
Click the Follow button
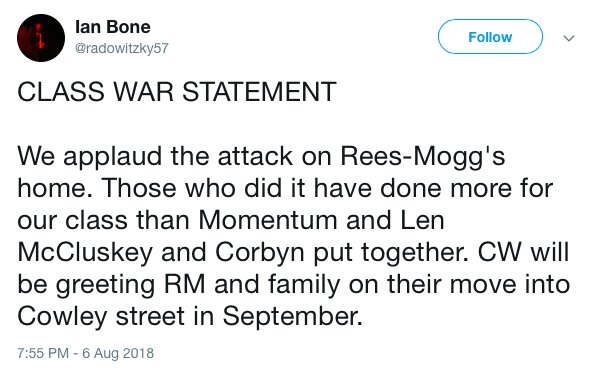coord(490,37)
